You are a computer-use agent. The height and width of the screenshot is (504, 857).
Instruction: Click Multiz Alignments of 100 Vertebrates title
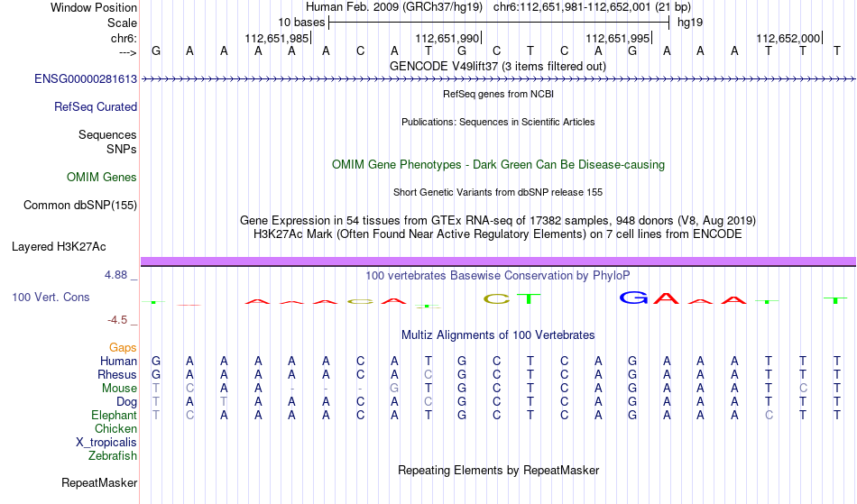pyautogui.click(x=498, y=334)
